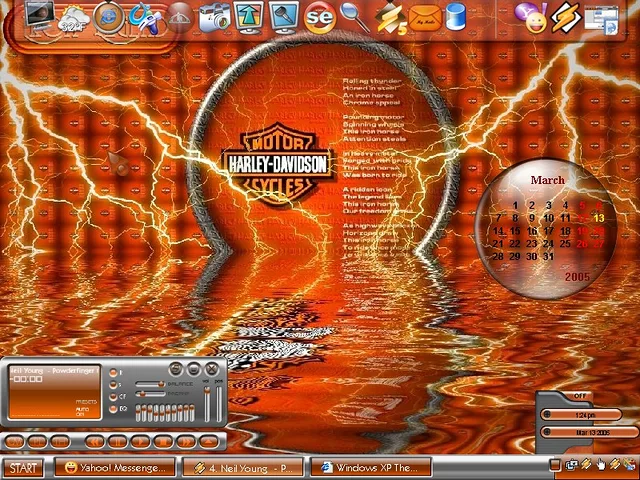Click the Winamp lightning icon in the dock
640x480 pixels.
tap(566, 17)
